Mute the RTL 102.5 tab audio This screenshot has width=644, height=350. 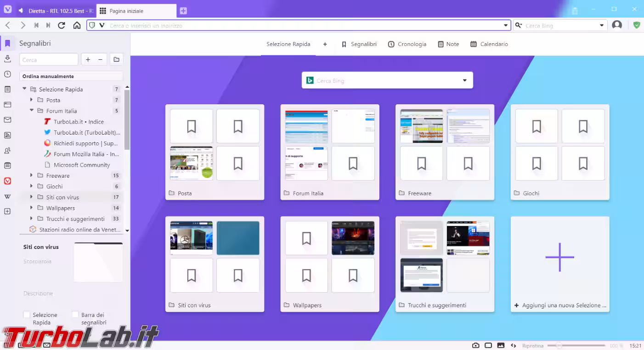(21, 11)
